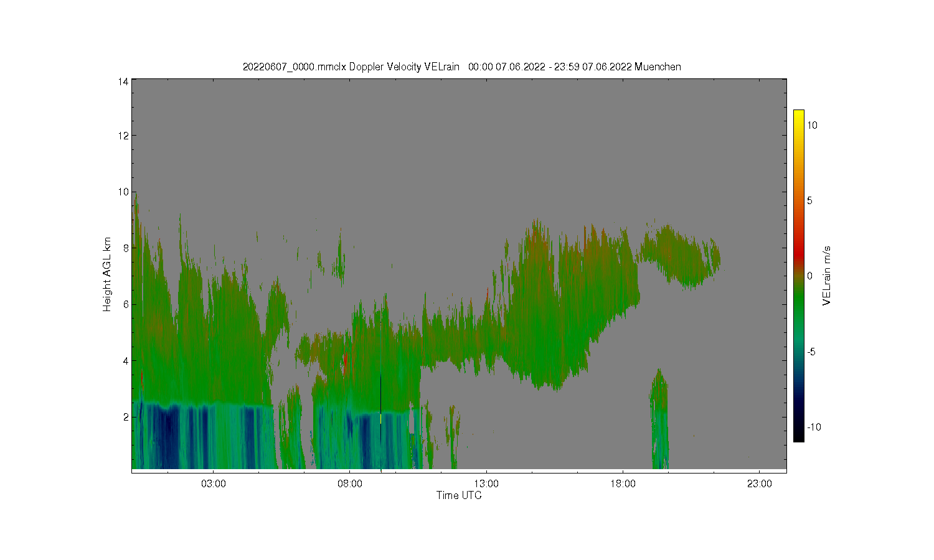This screenshot has height=560, width=934.
Task: Click the height axis label '12'
Action: coord(124,136)
